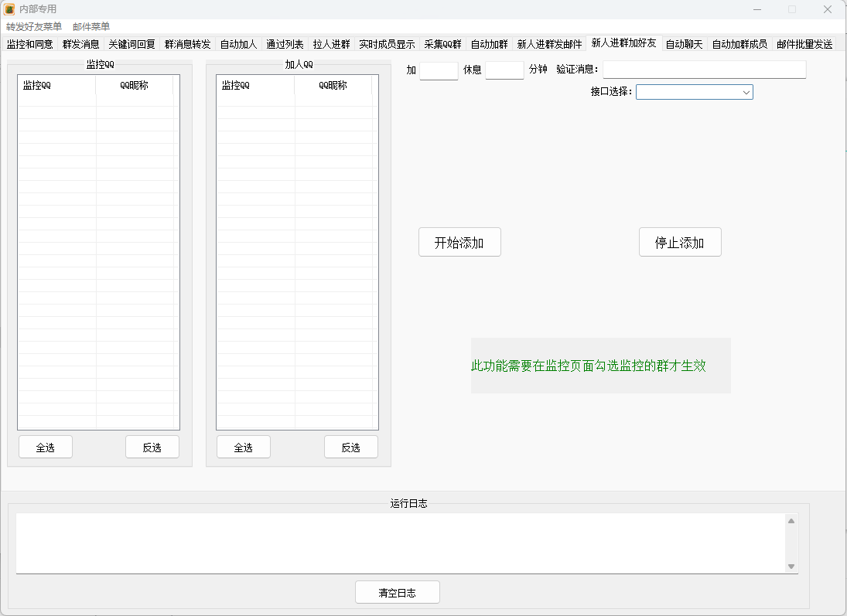Switch to the 监控和同意 tab
The width and height of the screenshot is (847, 616).
pyautogui.click(x=29, y=44)
